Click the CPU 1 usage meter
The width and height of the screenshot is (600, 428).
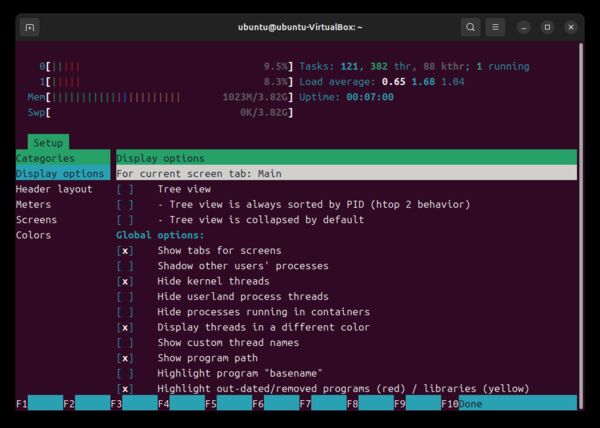tap(166, 82)
